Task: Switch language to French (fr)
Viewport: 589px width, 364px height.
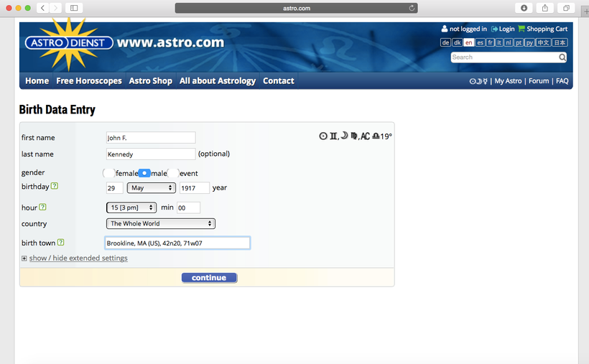Action: [x=490, y=42]
